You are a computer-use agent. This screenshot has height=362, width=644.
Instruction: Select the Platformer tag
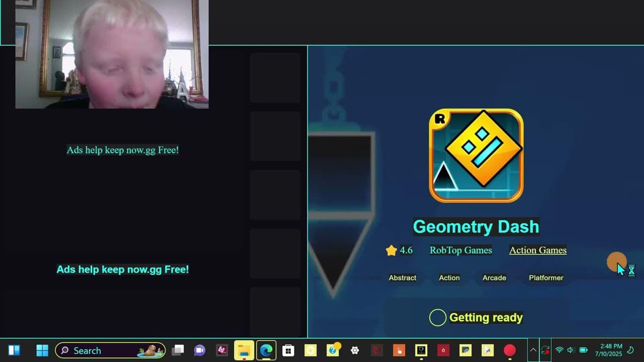click(546, 278)
